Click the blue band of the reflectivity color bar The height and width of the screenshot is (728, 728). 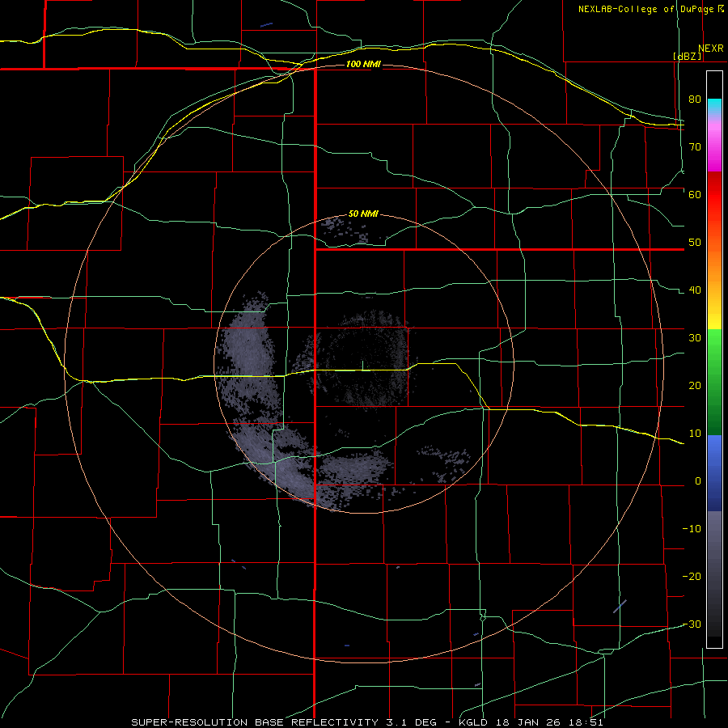click(x=714, y=473)
